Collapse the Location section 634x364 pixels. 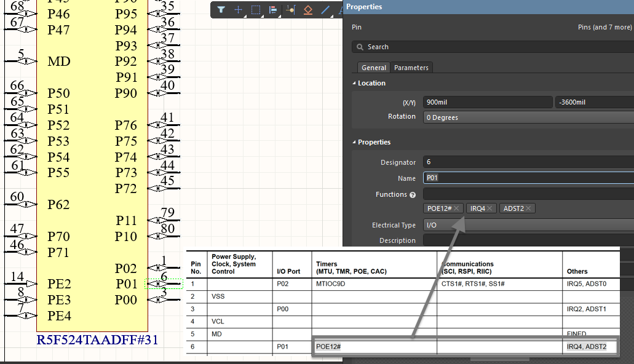pyautogui.click(x=353, y=83)
